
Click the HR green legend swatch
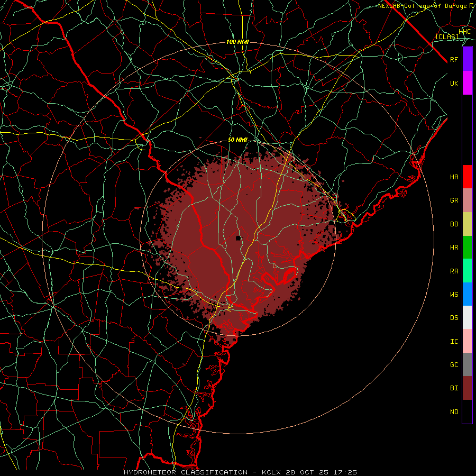click(x=467, y=248)
